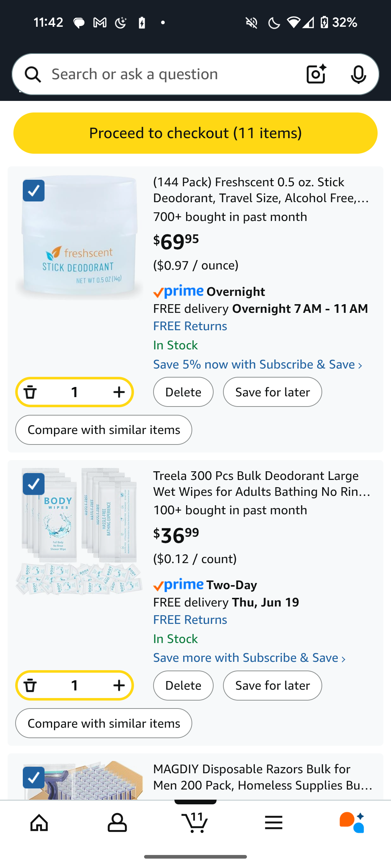Screen dimensions: 391x868
Task: Open the Rufus AI assistant icon
Action: [x=352, y=822]
